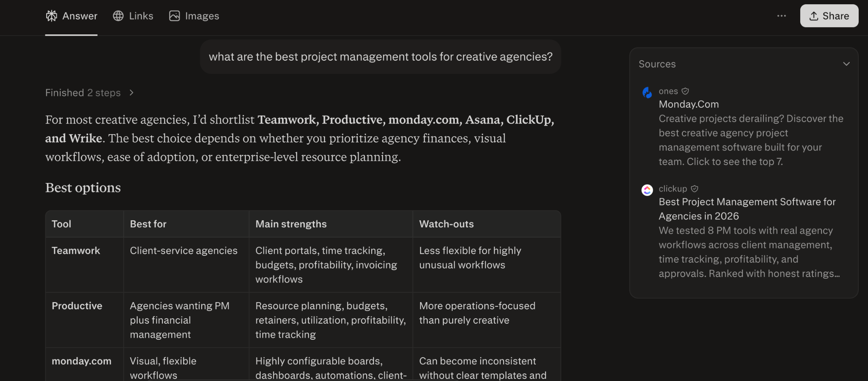The width and height of the screenshot is (868, 381).
Task: Open Best Project Management Software for Agencies link
Action: coord(747,209)
